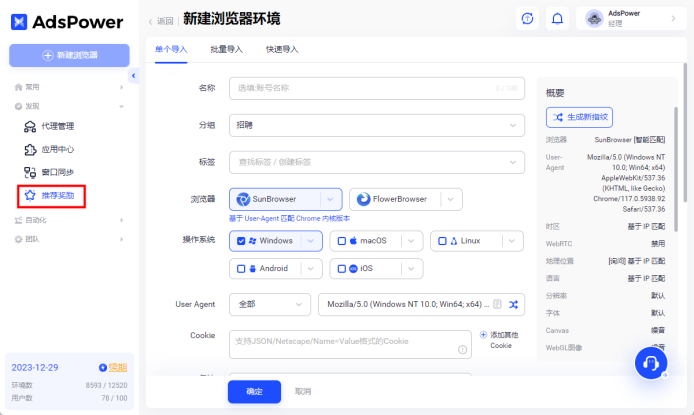The width and height of the screenshot is (694, 415).
Task: Open the User Agent 全部 dropdown
Action: tap(270, 304)
